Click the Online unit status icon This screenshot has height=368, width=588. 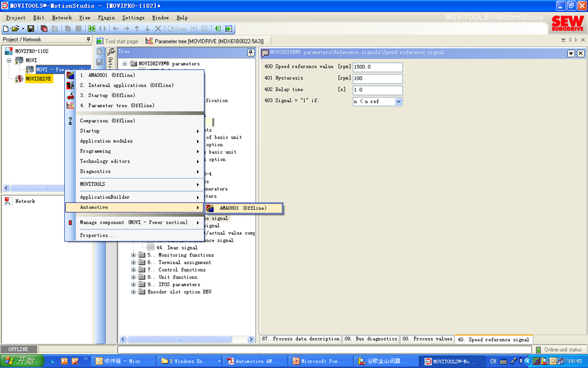(538, 350)
